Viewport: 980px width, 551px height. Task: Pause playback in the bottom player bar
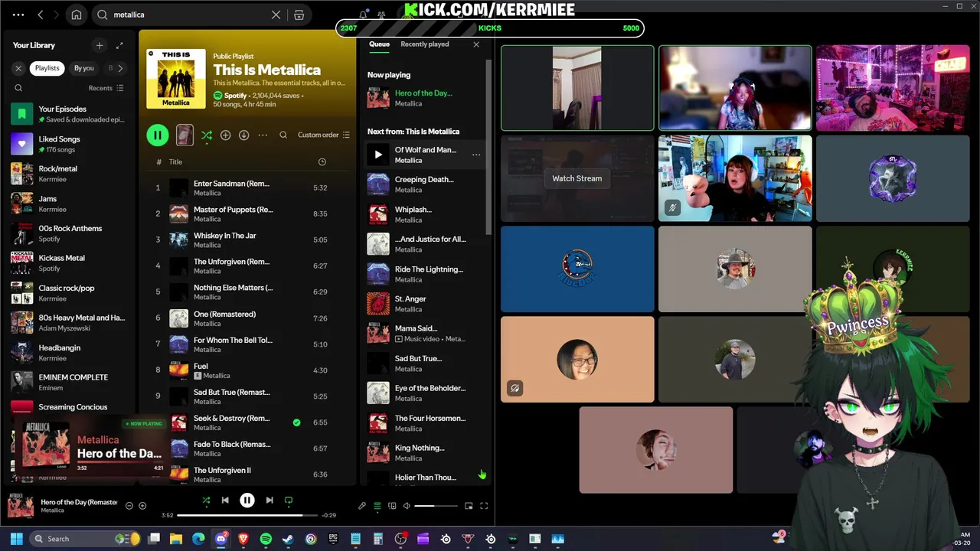(247, 500)
